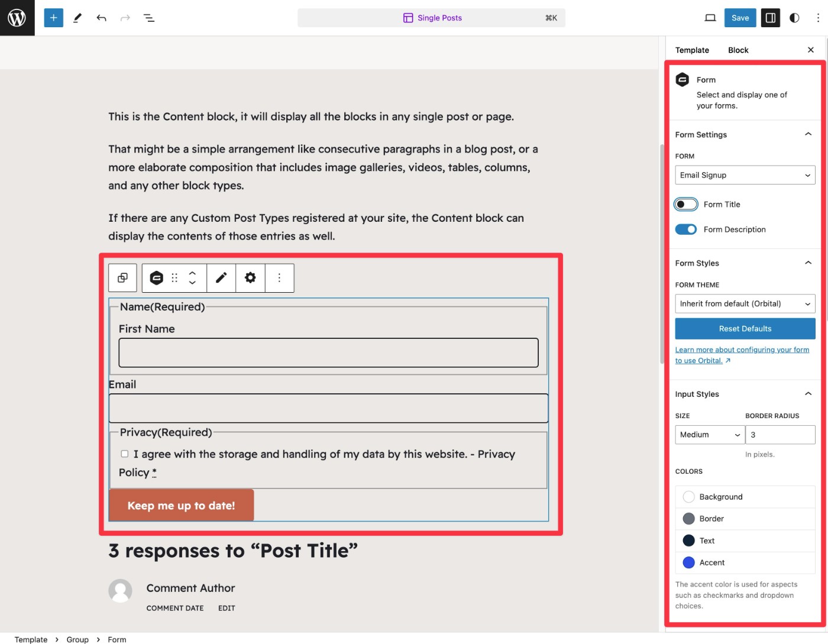828x644 pixels.
Task: Click the EDIT comment link
Action: 227,608
